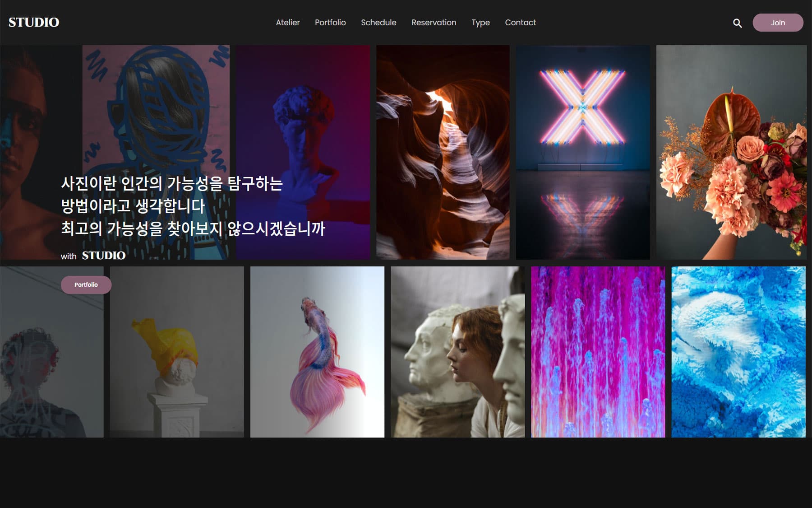Image resolution: width=812 pixels, height=508 pixels.
Task: Click the Portfolio badge label
Action: (x=86, y=284)
